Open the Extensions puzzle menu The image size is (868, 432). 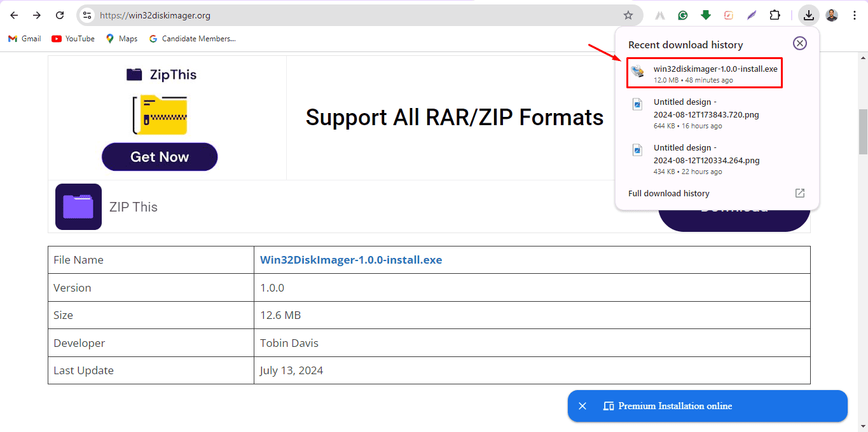click(x=775, y=15)
